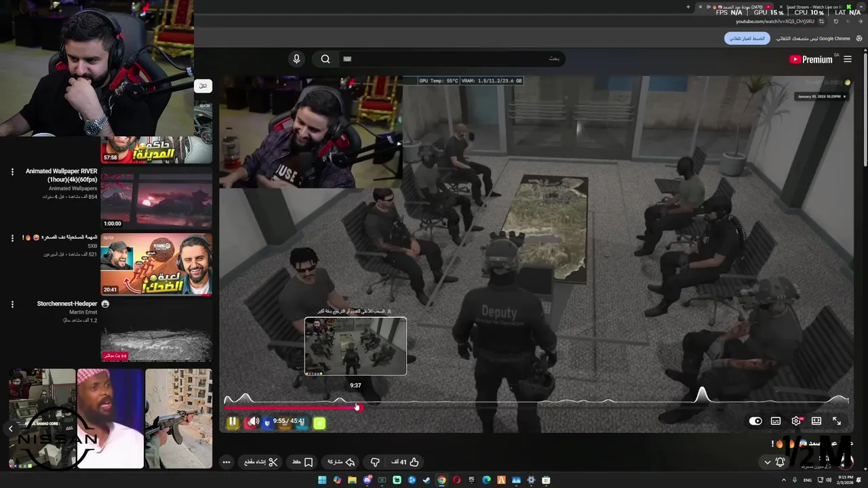This screenshot has width=868, height=488.
Task: Exit full-width player with the fullscreen icon
Action: [x=837, y=421]
